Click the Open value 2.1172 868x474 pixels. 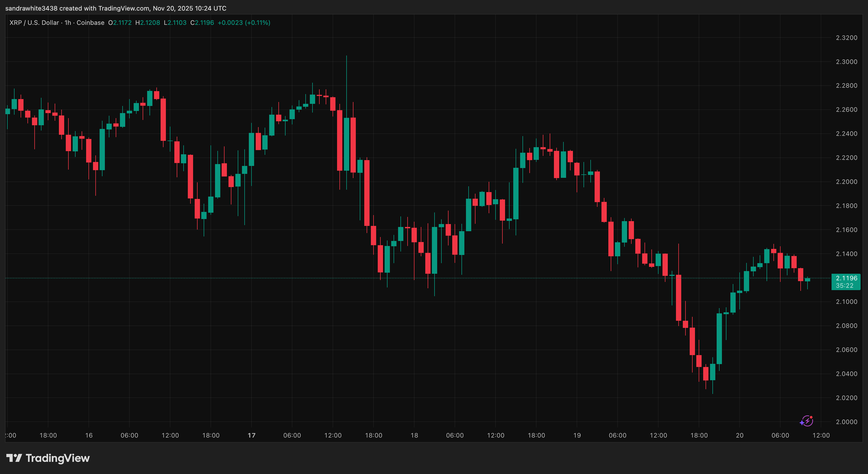[x=122, y=22]
